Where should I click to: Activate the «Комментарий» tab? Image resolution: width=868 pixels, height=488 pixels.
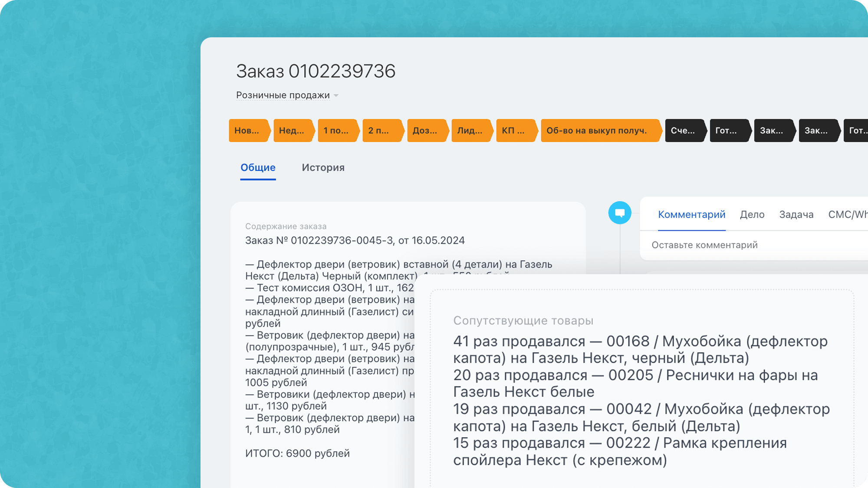691,214
